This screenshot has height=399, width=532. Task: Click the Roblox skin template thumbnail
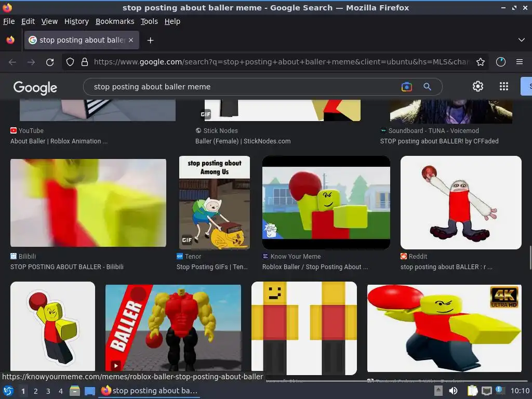coord(304,328)
